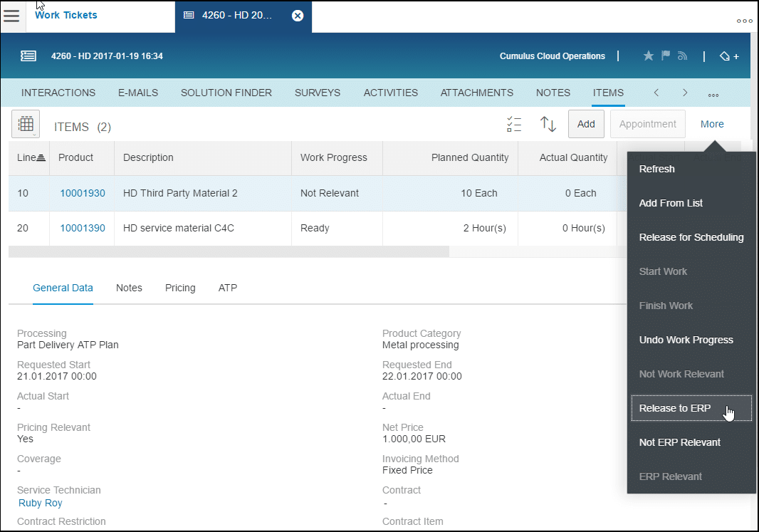Close the 4260 - HD ticket tab

pos(298,16)
